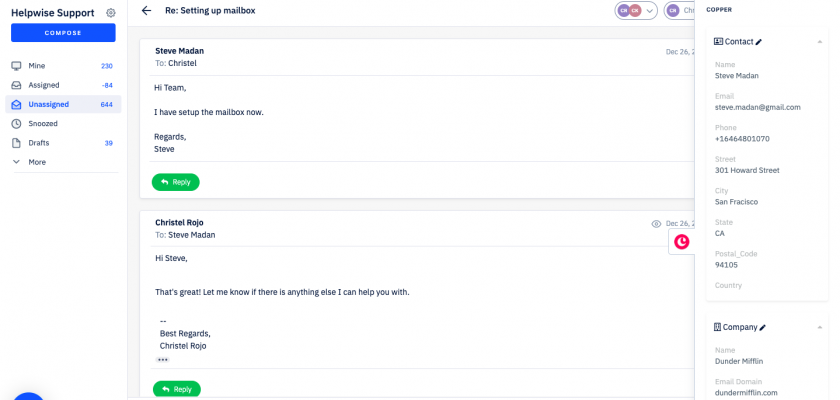The image size is (840, 400).
Task: Open the participants avatar dropdown
Action: coord(636,11)
